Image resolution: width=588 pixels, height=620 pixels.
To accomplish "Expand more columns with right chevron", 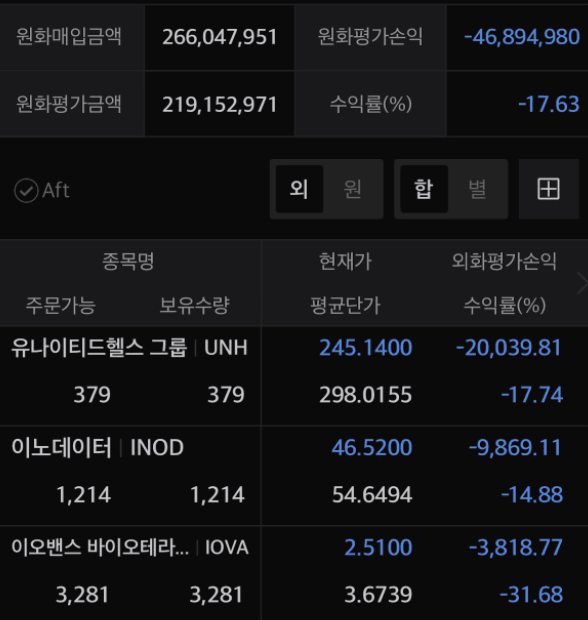I will (582, 283).
